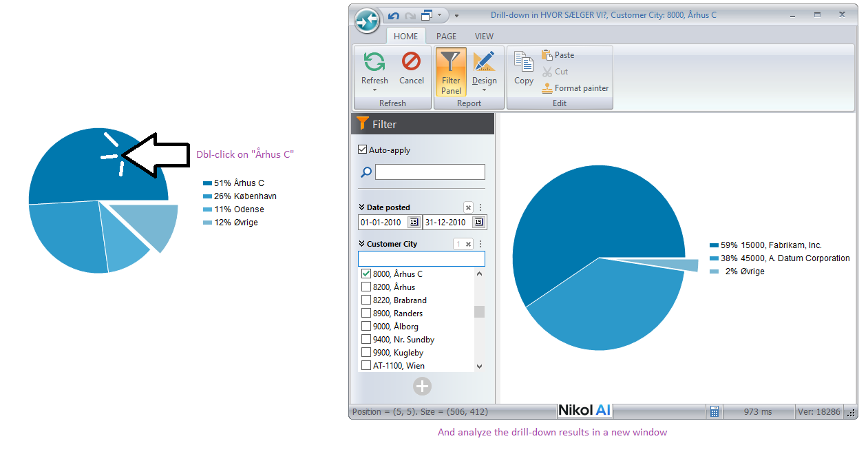Click the Filter panel header funnel icon

[363, 124]
